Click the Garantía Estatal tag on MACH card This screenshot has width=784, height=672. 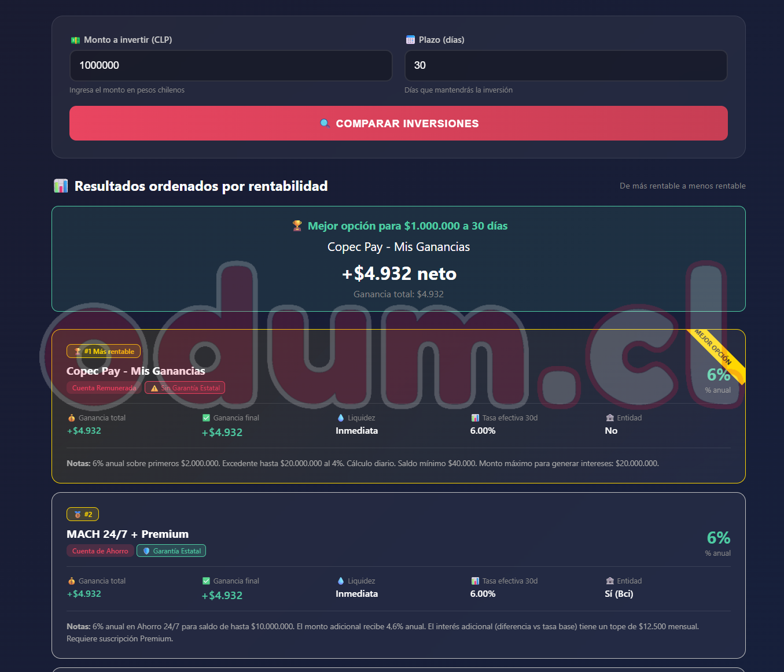(171, 551)
